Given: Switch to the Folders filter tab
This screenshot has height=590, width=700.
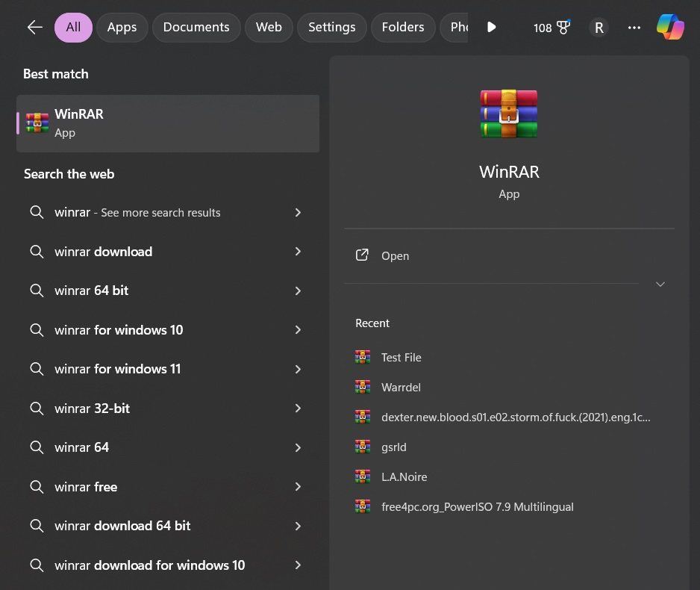Looking at the screenshot, I should tap(403, 27).
